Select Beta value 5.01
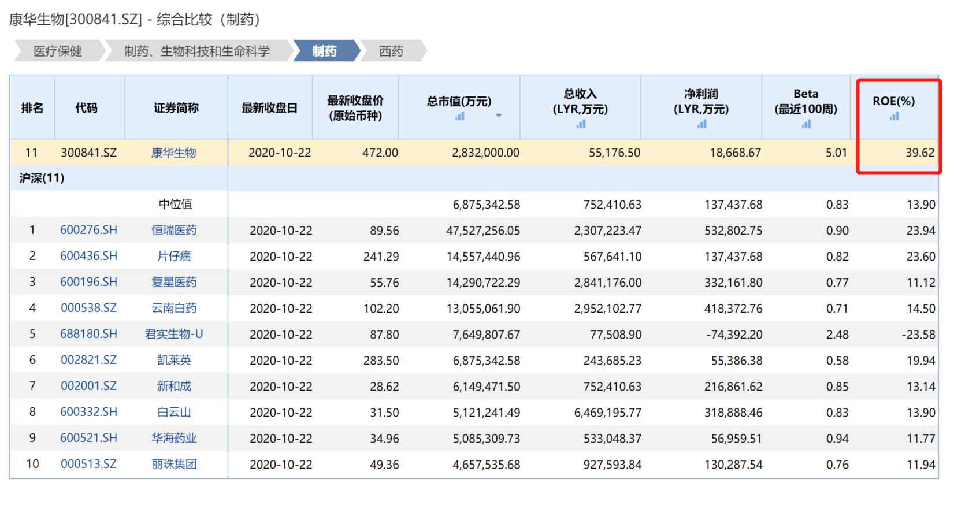Viewport: 980px width, 509px height. [836, 153]
